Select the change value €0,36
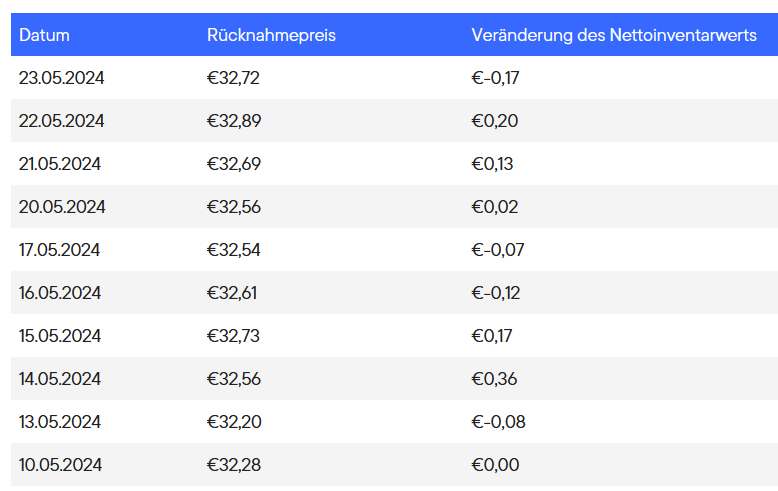The width and height of the screenshot is (778, 491). pyautogui.click(x=495, y=379)
